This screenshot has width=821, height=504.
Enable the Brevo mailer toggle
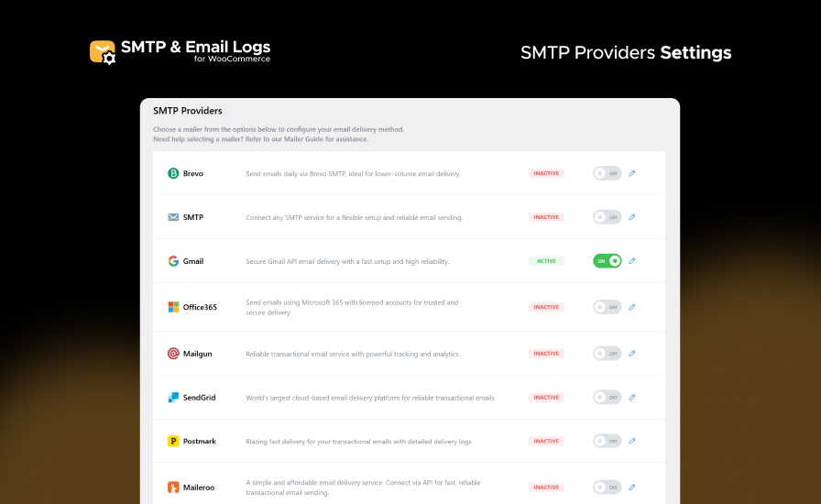tap(608, 173)
